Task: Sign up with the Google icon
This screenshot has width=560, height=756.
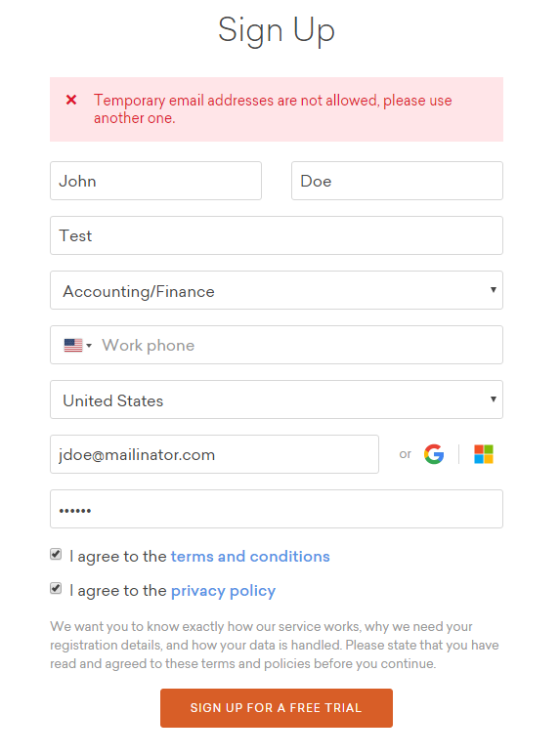Action: pos(434,454)
